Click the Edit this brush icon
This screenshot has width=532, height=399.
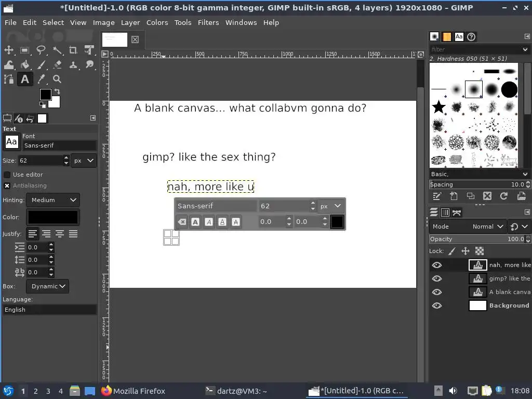pyautogui.click(x=436, y=196)
